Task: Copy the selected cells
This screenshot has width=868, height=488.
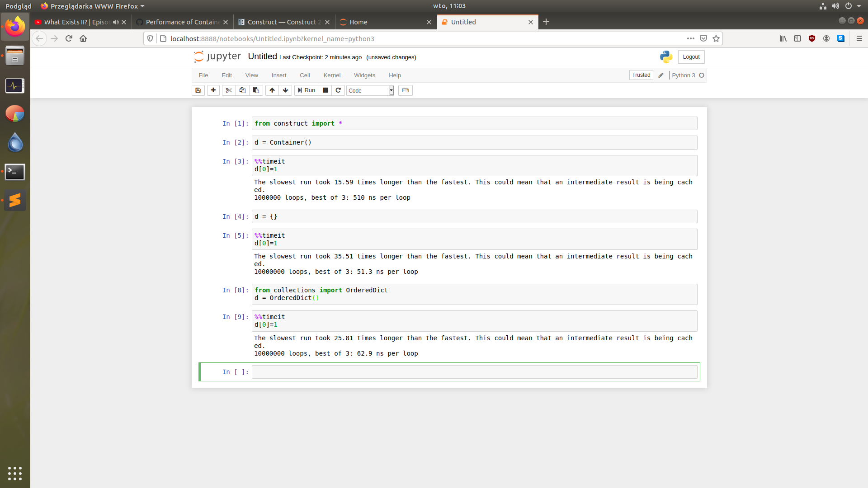Action: coord(242,90)
